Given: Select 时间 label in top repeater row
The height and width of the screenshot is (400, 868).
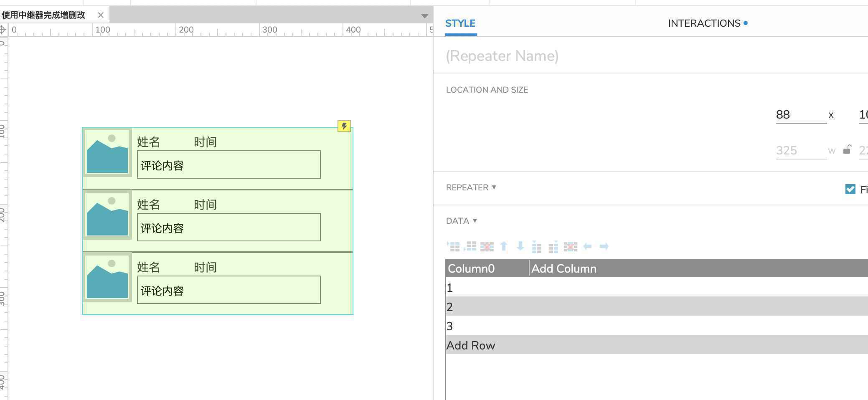Looking at the screenshot, I should pos(205,142).
